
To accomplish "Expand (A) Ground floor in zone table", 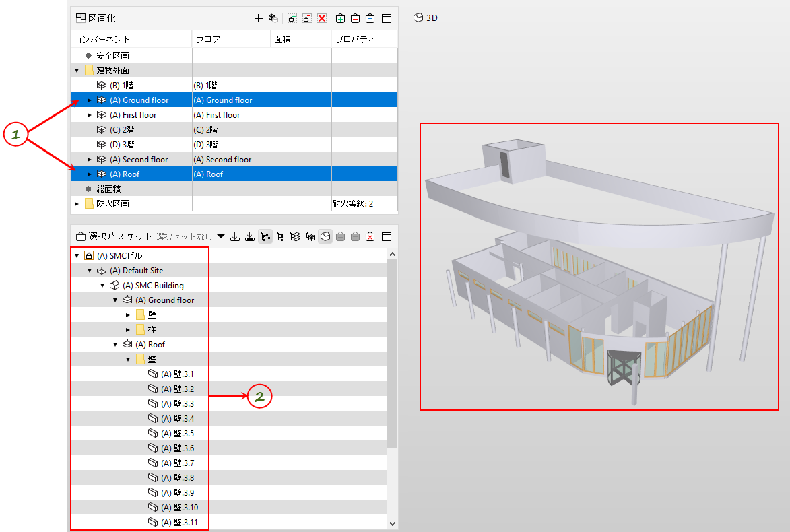I will click(89, 100).
